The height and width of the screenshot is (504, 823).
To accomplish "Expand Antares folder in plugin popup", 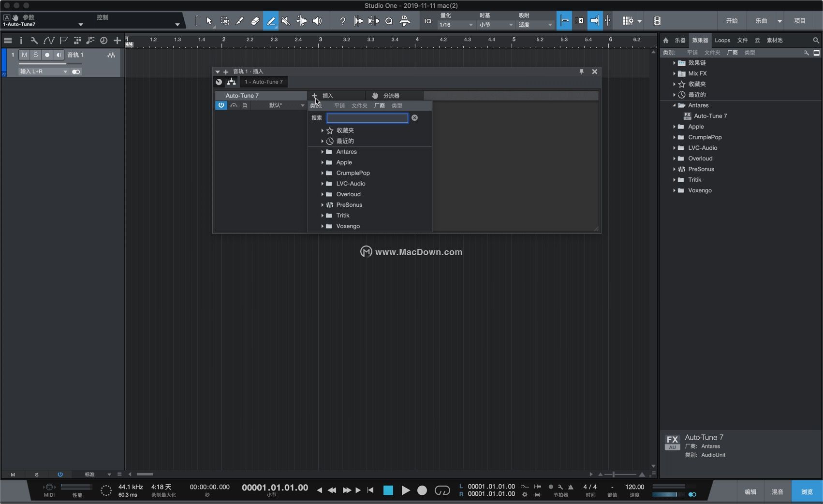I will [x=323, y=152].
